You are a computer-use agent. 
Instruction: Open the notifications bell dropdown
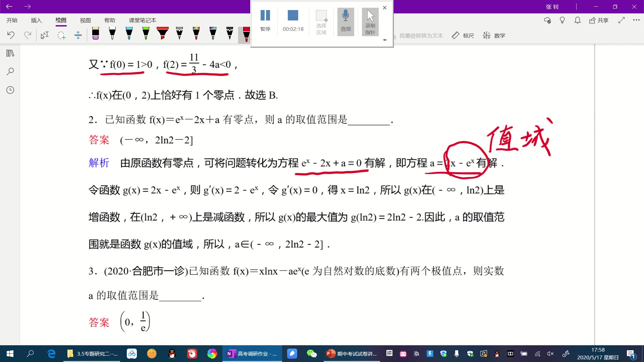click(x=577, y=20)
